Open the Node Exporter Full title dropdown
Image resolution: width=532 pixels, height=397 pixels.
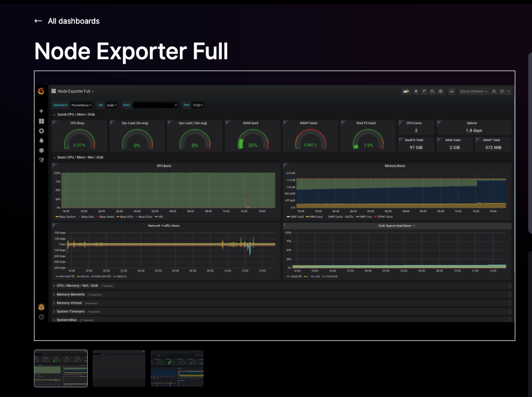[x=76, y=91]
